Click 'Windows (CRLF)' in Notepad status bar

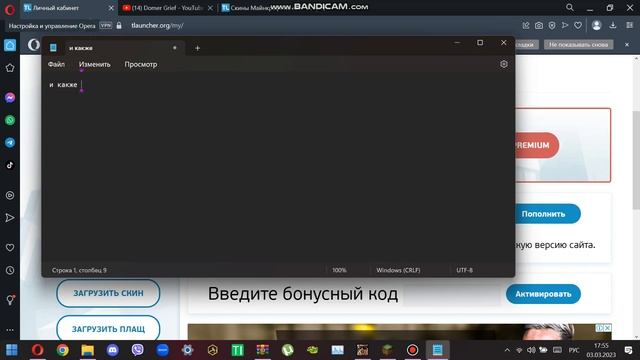click(398, 270)
